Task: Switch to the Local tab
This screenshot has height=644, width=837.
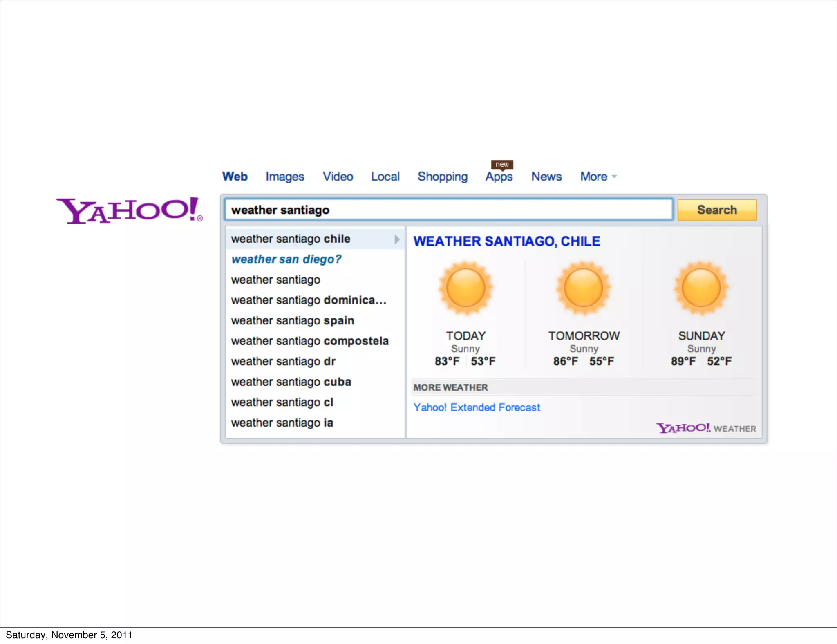Action: tap(385, 177)
